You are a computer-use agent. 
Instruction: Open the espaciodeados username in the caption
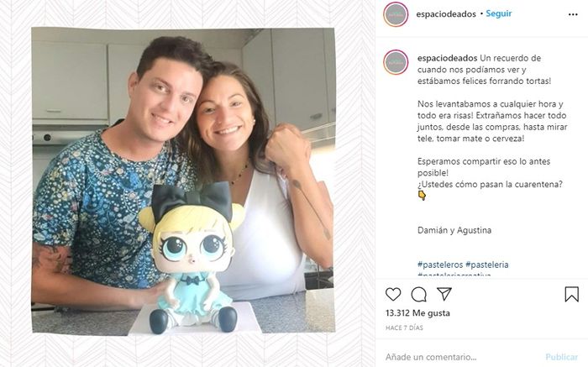(448, 58)
